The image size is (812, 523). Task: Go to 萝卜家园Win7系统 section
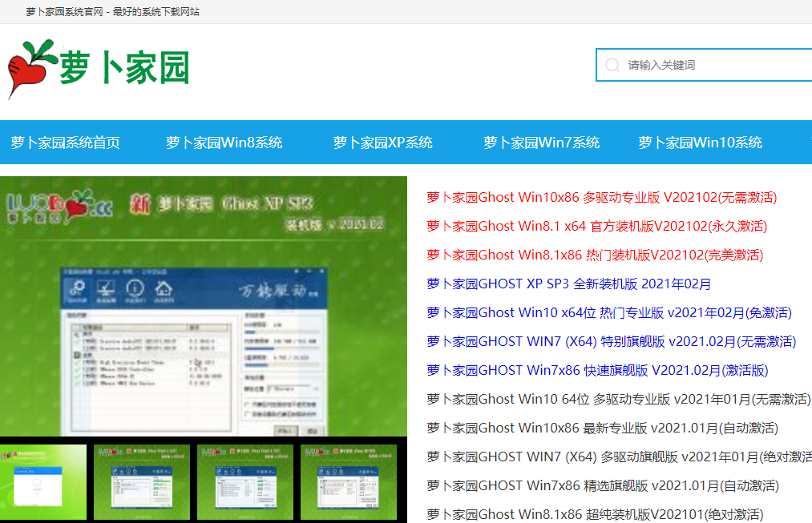coord(541,142)
